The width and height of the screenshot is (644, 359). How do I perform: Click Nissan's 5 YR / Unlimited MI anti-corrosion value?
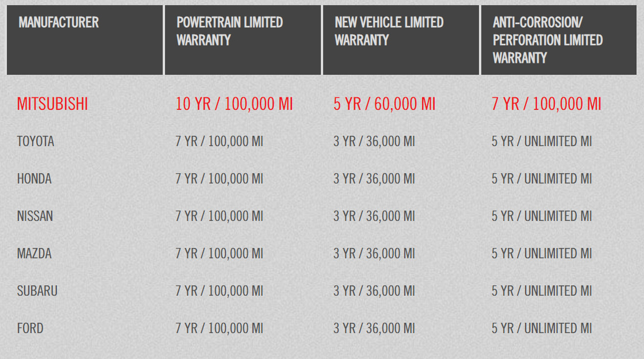tap(542, 216)
